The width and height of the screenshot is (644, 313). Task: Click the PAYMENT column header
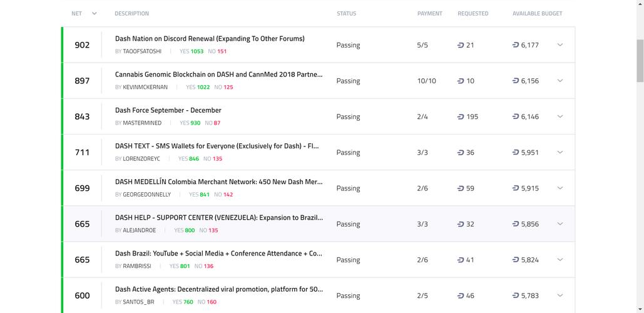point(429,14)
